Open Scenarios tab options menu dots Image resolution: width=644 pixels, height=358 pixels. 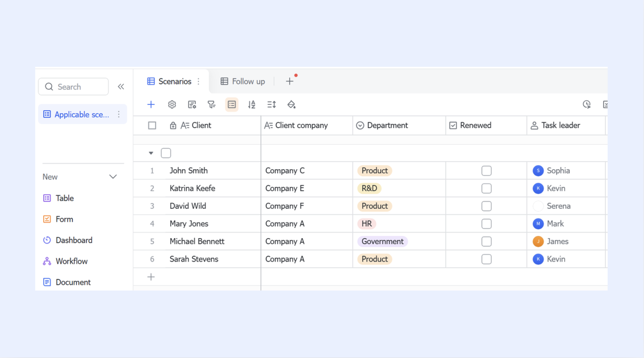198,81
